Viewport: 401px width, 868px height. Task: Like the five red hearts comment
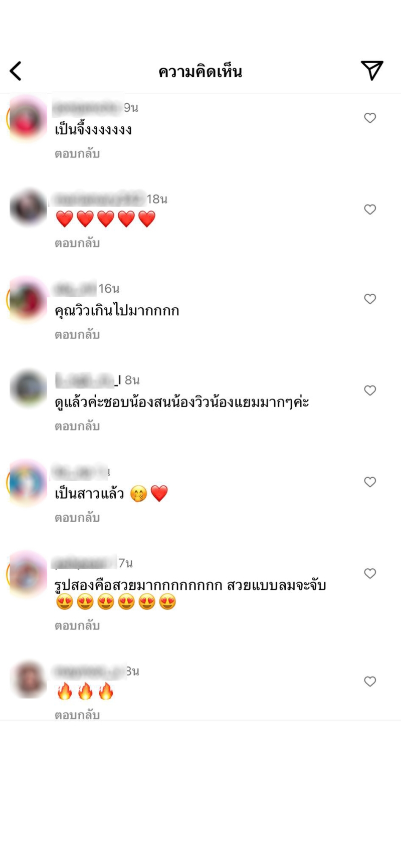pos(370,209)
